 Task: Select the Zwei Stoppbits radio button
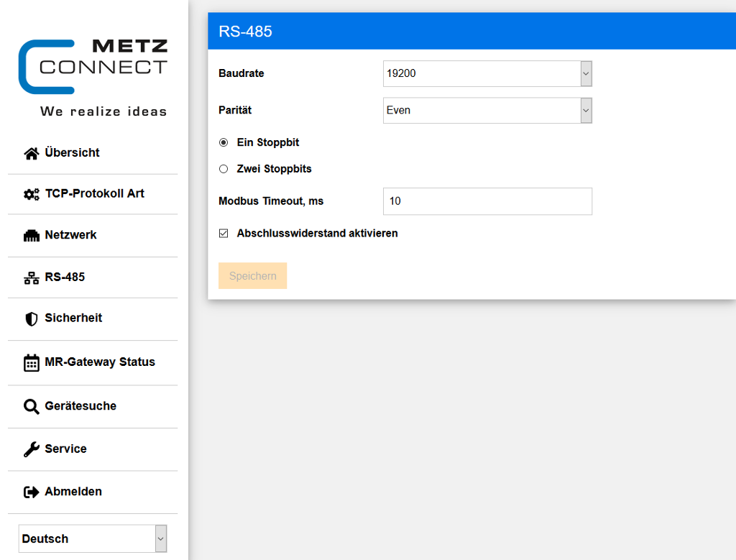pos(224,170)
